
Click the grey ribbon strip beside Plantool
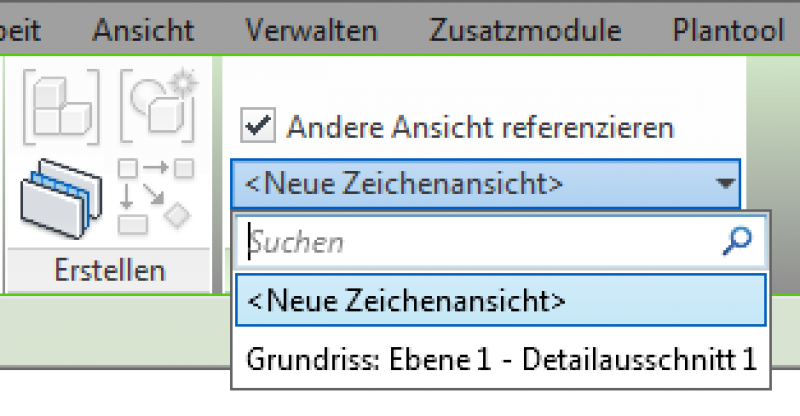[792, 30]
